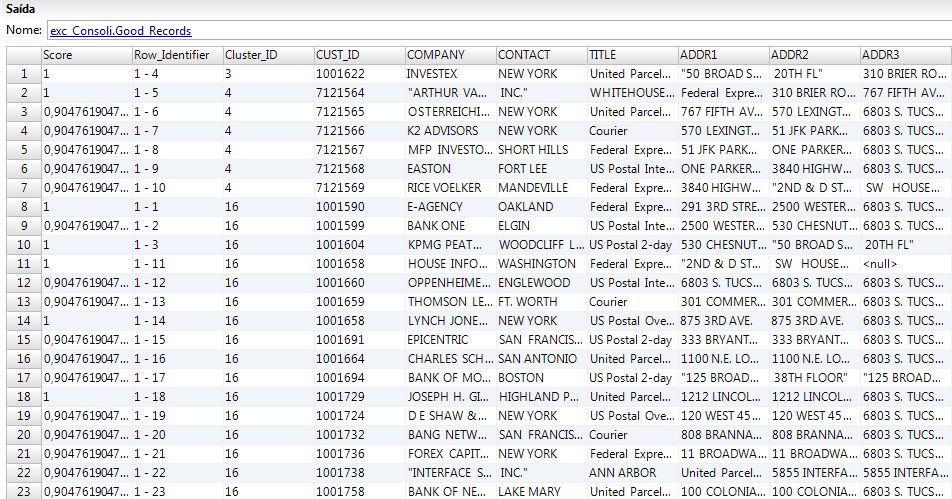This screenshot has height=499, width=952.
Task: Click Row_Identifier cell 1 - 4
Action: (x=178, y=74)
